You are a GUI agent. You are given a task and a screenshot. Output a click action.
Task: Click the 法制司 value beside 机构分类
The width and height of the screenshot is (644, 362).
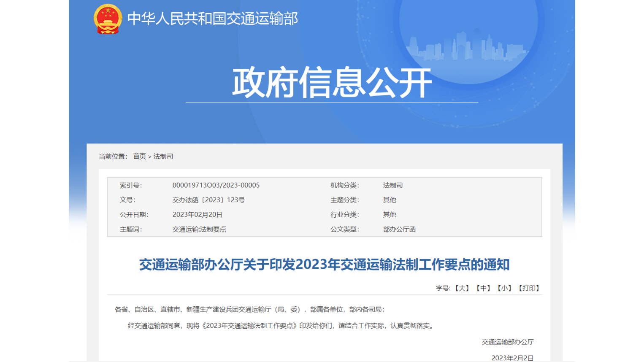pos(392,185)
